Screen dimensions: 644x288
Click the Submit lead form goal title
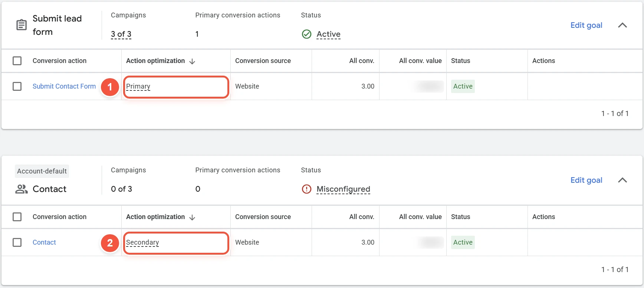coord(57,25)
